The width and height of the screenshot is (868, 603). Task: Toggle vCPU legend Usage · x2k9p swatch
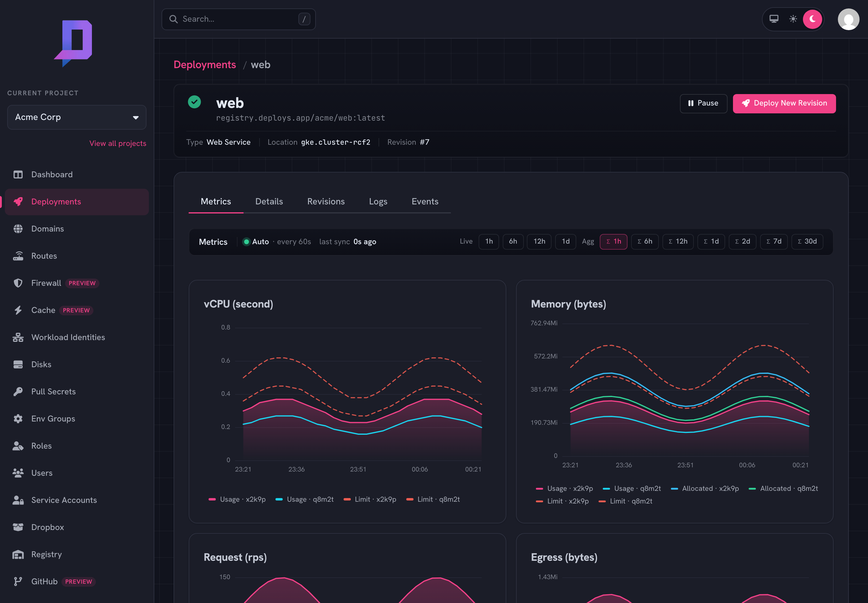[212, 500]
